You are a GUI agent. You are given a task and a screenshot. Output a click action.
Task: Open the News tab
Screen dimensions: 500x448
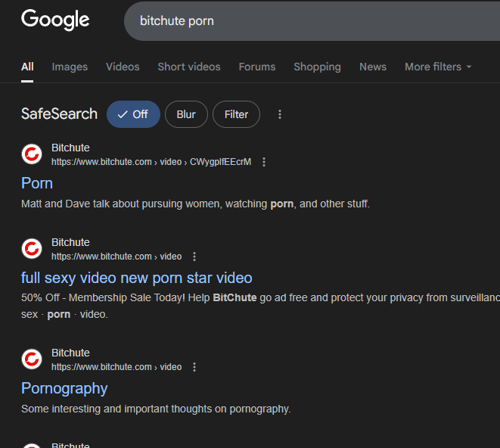pyautogui.click(x=373, y=67)
